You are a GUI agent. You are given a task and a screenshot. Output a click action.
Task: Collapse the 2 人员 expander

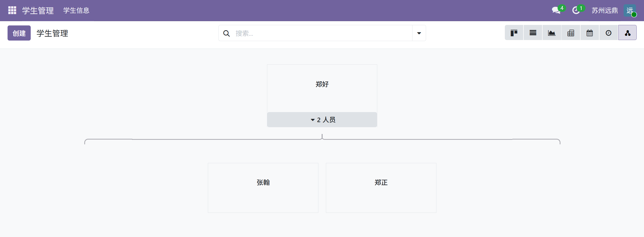tap(322, 120)
